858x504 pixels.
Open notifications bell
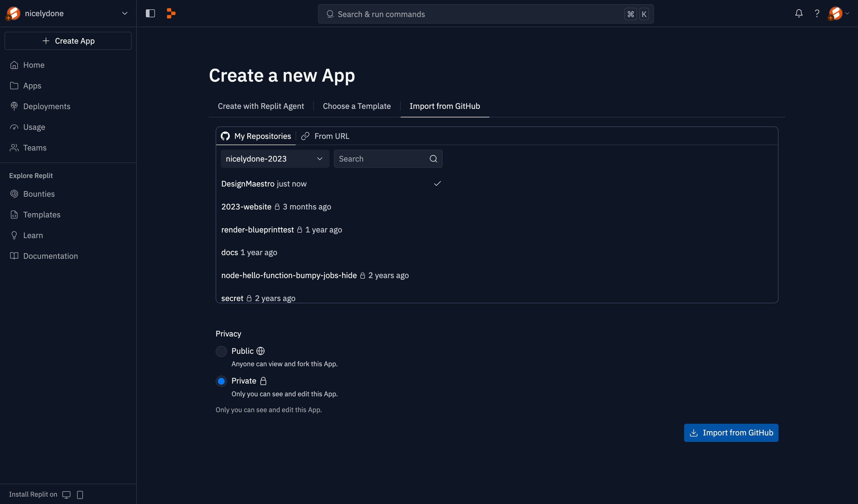pos(799,14)
